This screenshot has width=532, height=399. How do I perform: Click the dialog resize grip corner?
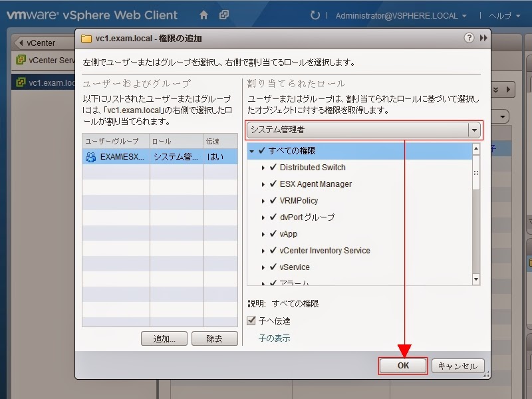pyautogui.click(x=486, y=374)
